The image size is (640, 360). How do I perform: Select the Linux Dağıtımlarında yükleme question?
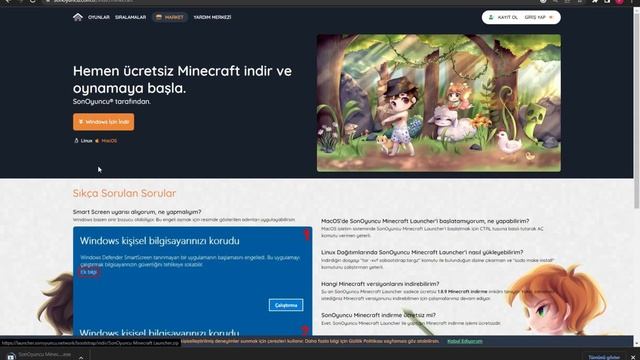(422, 252)
